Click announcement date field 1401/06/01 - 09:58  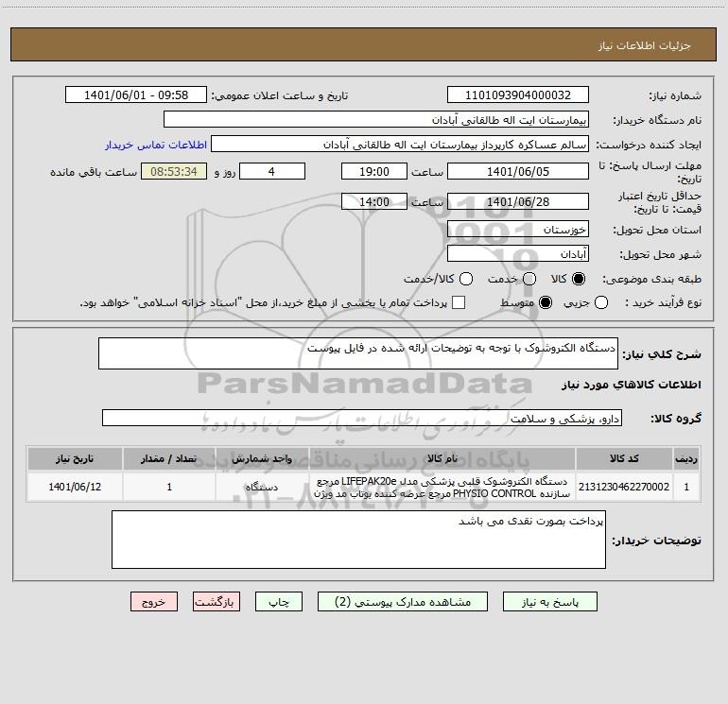(x=136, y=95)
